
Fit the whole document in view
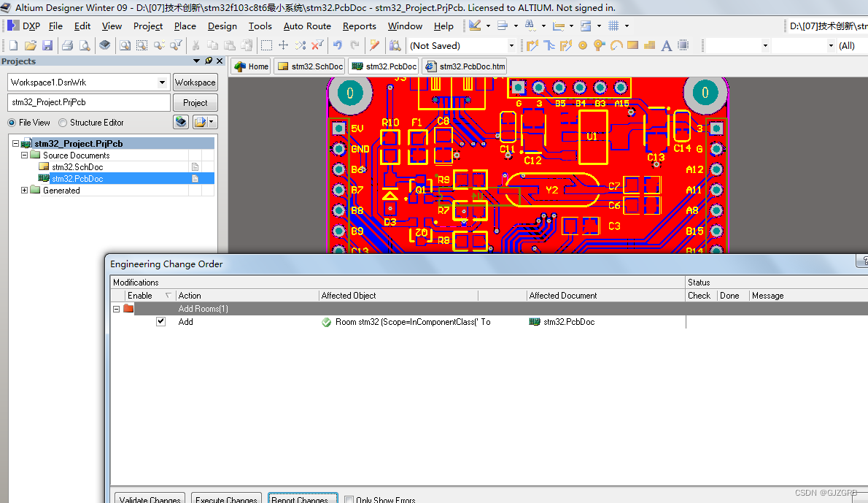pos(125,45)
